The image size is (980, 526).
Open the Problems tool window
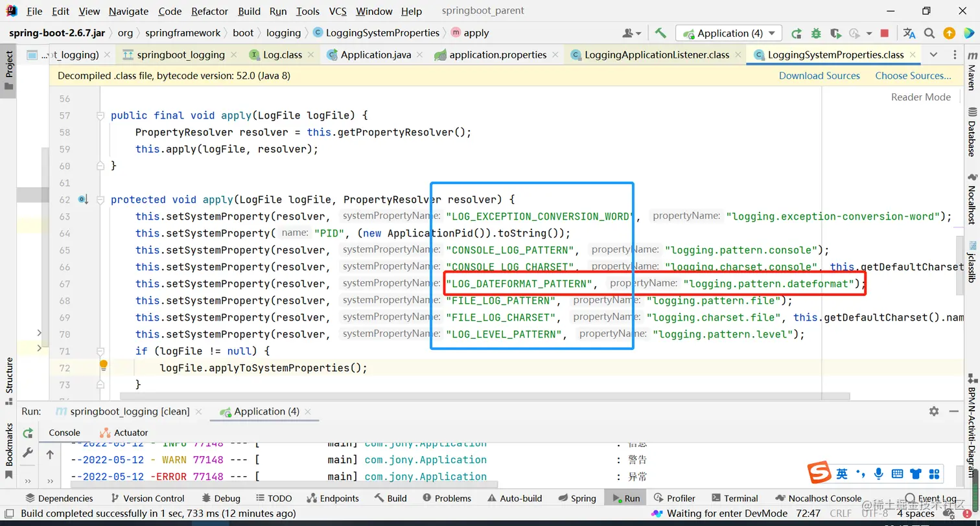(447, 498)
